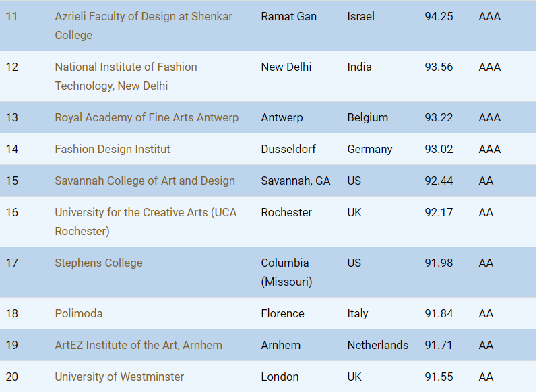Click score 92.17
The width and height of the screenshot is (537, 392).
pos(439,212)
